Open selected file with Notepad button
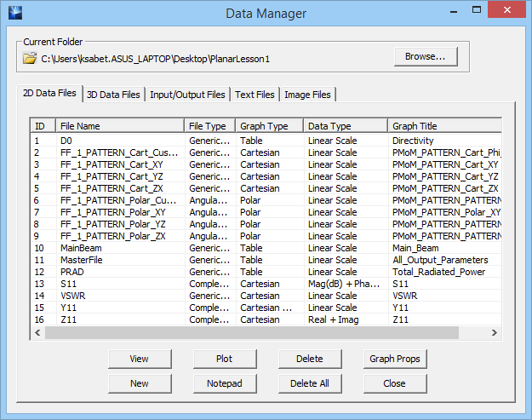Image resolution: width=532 pixels, height=420 pixels. 225,383
